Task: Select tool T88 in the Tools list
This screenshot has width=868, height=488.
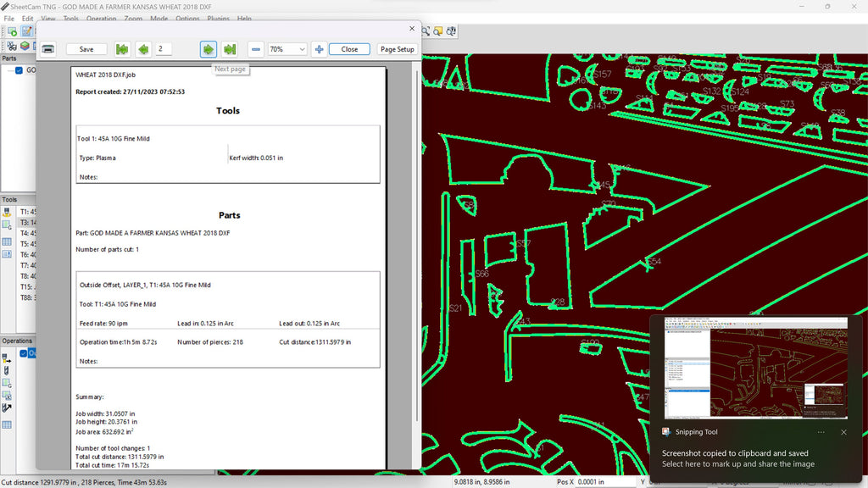Action: (x=28, y=297)
